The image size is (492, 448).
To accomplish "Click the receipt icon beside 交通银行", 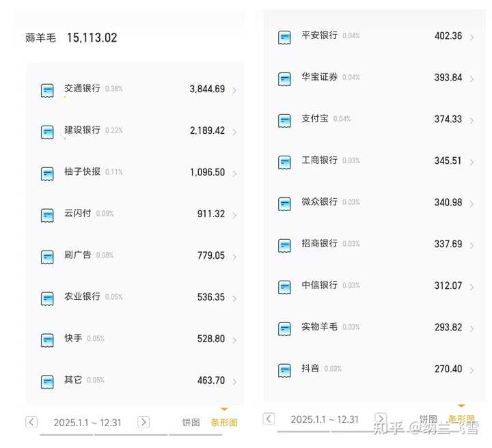I will coord(47,90).
